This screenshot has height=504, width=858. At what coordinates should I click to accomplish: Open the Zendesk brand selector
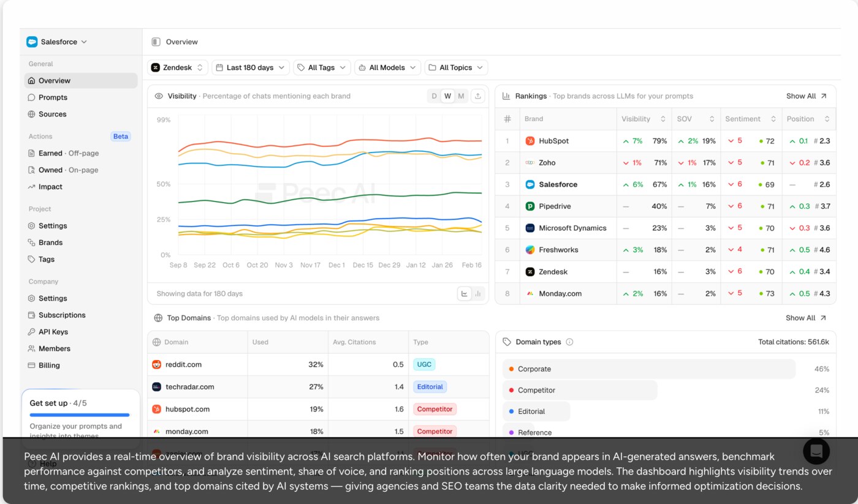[x=178, y=67]
